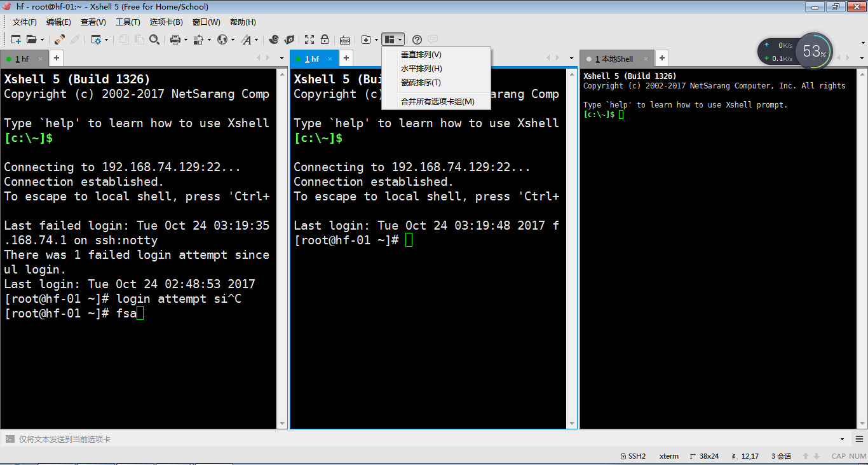This screenshot has height=465, width=868.
Task: Open the Help question mark icon
Action: point(417,39)
